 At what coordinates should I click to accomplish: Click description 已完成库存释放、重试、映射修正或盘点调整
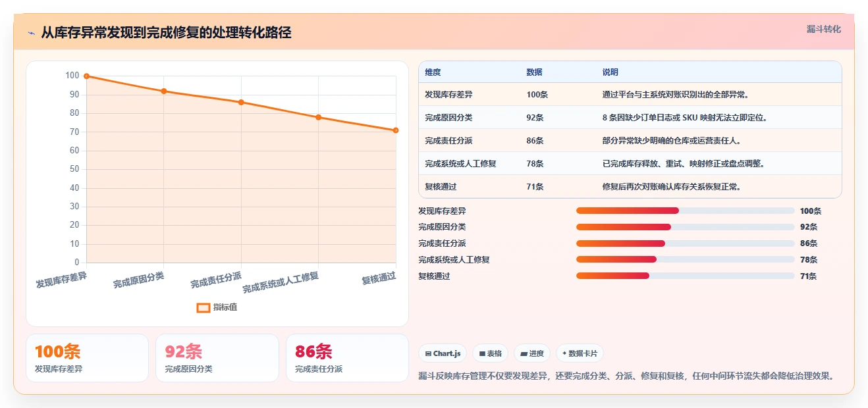pos(684,164)
